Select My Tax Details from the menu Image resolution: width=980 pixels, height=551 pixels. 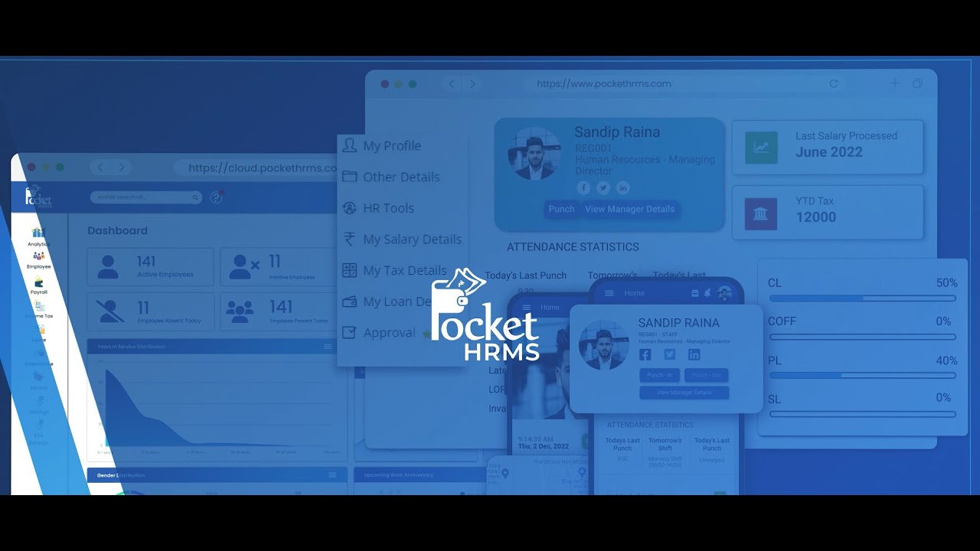tap(394, 271)
